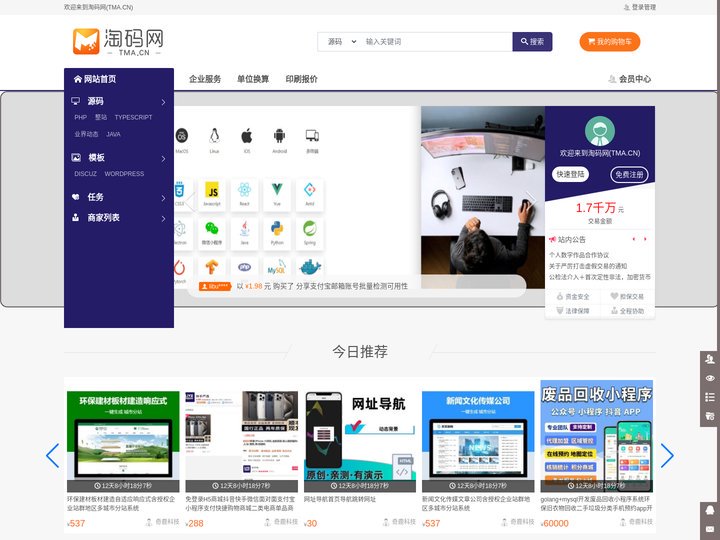The image size is (720, 540).
Task: Go to next recommended items with right arrow
Action: (x=667, y=456)
